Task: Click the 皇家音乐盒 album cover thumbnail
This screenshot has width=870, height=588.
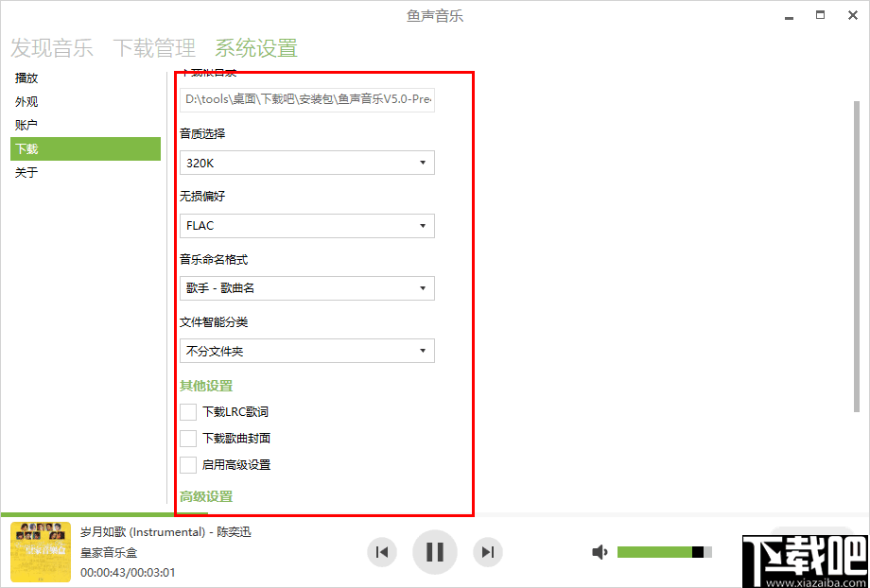Action: (40, 552)
